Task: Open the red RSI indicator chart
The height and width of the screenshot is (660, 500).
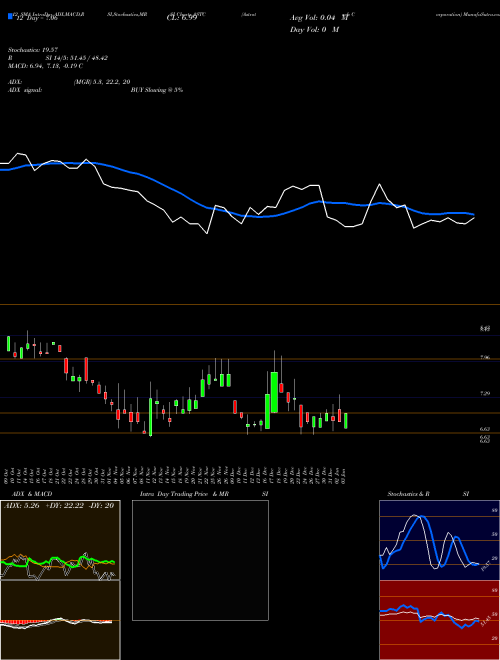Action: (439, 620)
